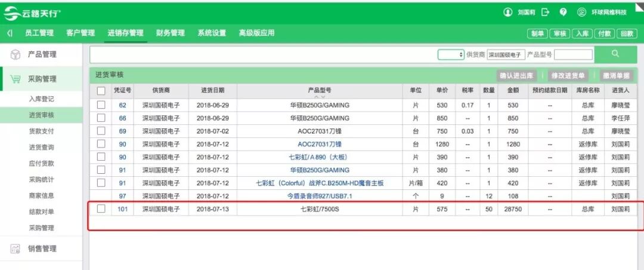Check the box for 七彩虹/A 890 row
This screenshot has width=644, height=270.
click(x=101, y=157)
